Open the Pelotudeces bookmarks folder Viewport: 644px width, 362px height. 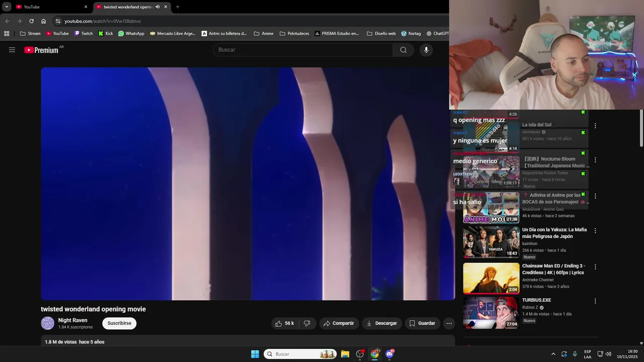pos(294,34)
